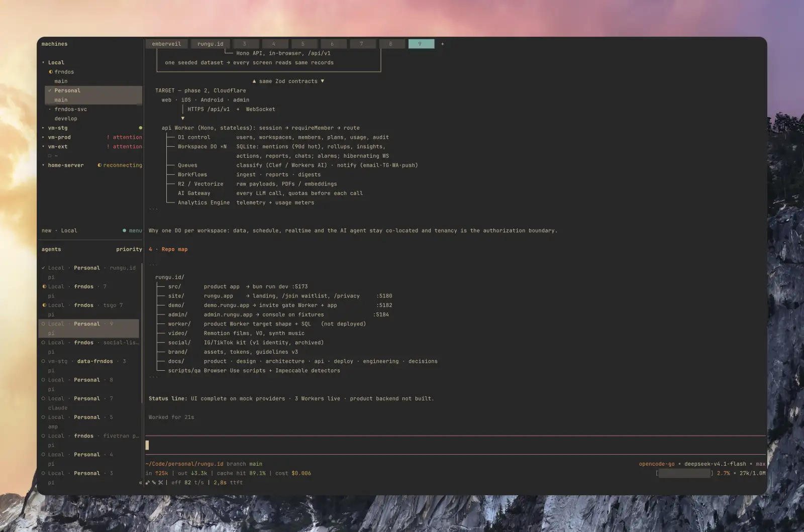
Task: Click the attention warning on vm-prod
Action: coord(124,137)
